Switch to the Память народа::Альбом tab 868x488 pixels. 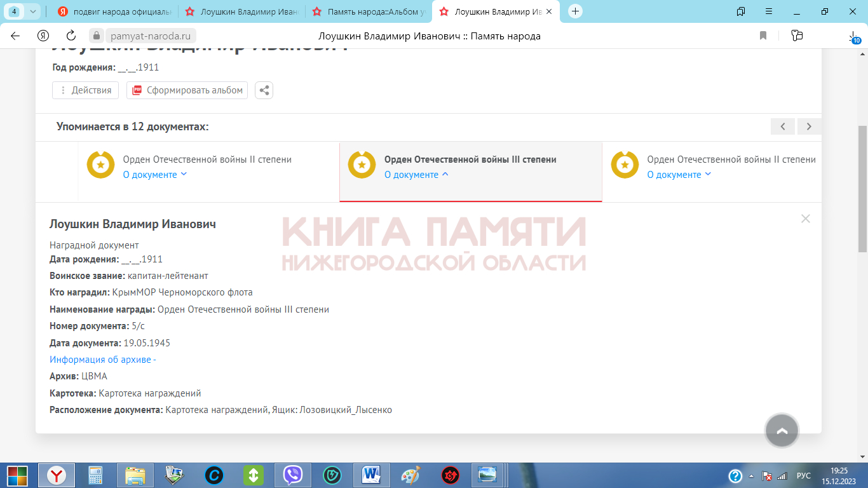pos(369,11)
